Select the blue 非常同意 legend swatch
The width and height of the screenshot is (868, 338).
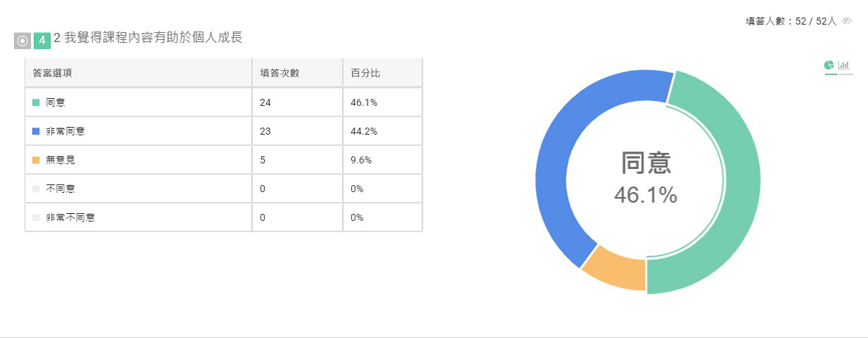(36, 131)
